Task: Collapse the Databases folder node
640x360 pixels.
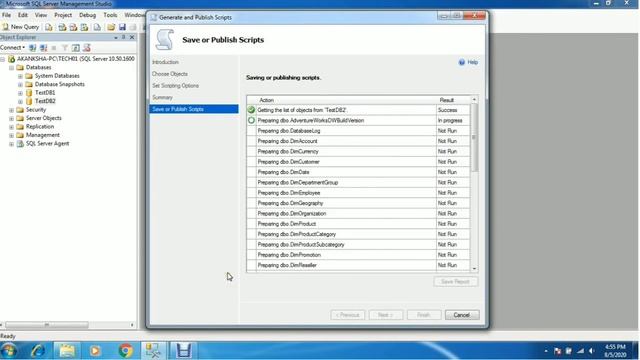Action: coord(11,68)
